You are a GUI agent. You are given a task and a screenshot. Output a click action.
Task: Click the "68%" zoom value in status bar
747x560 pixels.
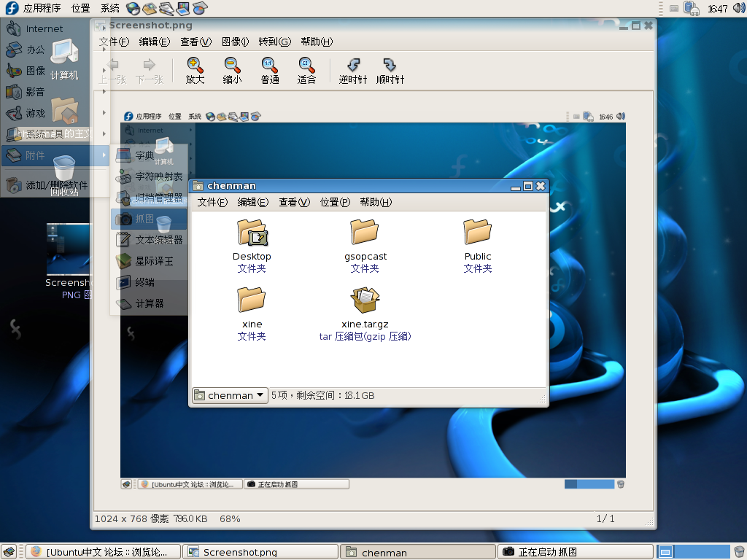[x=230, y=518]
